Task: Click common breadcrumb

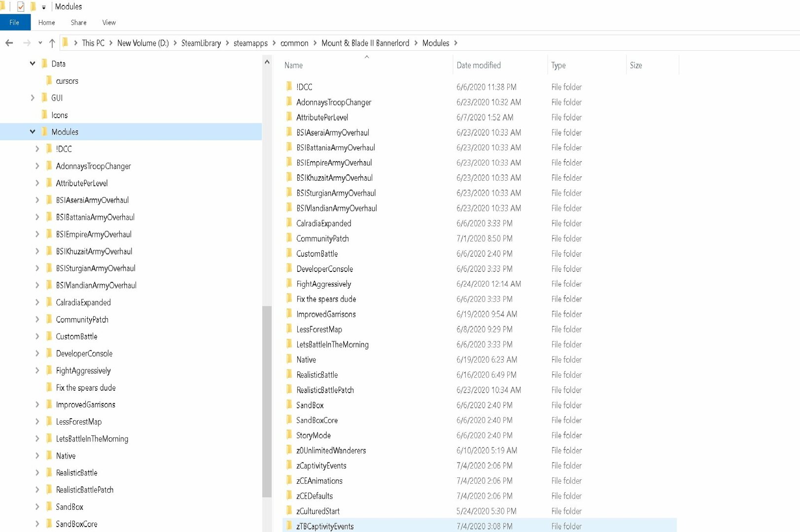Action: 294,43
